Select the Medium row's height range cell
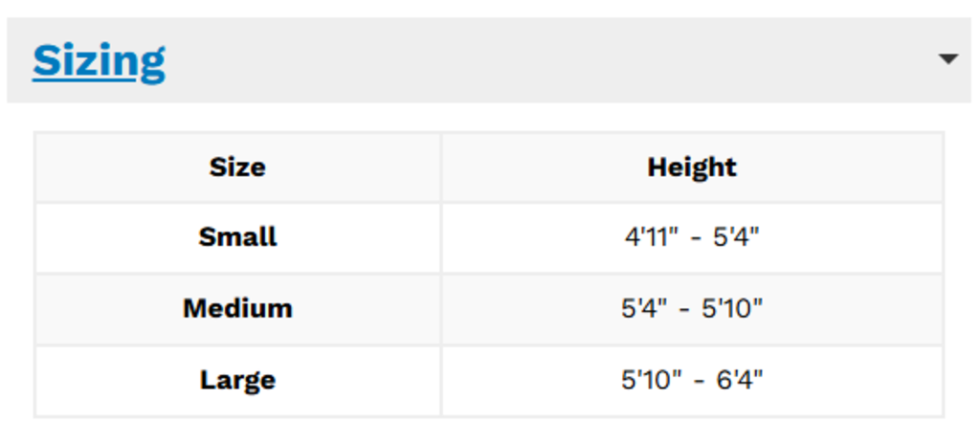The image size is (980, 422). pos(813,308)
